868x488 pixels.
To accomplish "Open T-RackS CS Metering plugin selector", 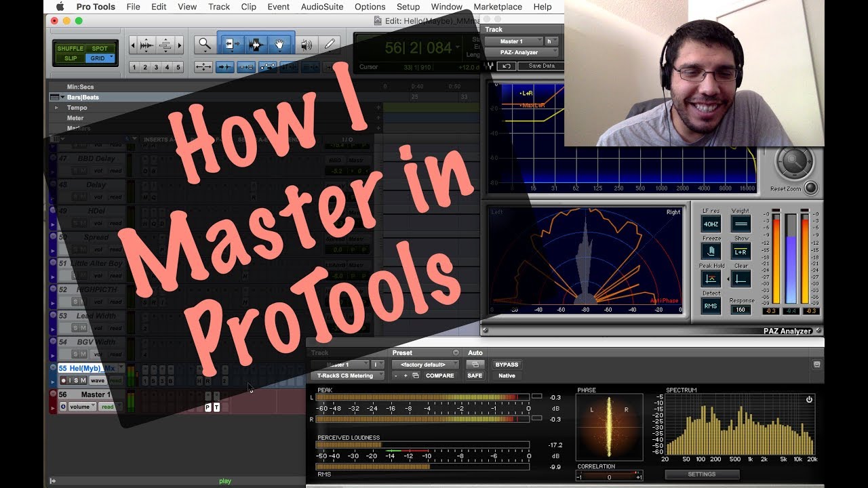I will point(347,375).
